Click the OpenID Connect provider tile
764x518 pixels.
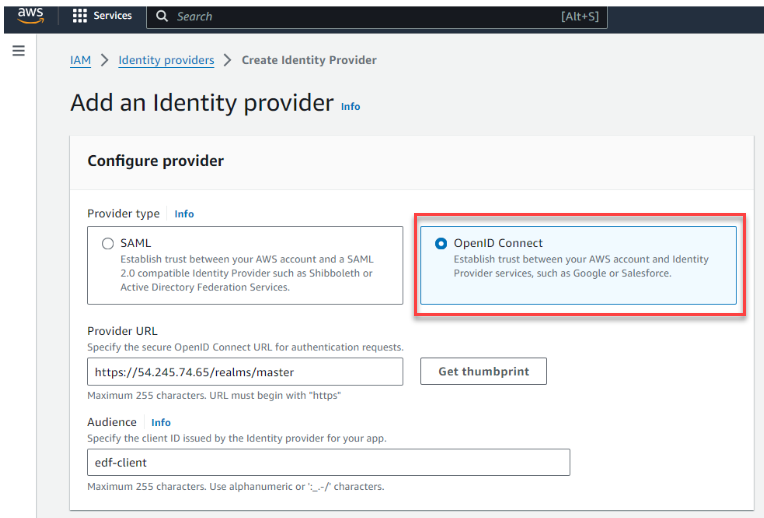coord(578,265)
